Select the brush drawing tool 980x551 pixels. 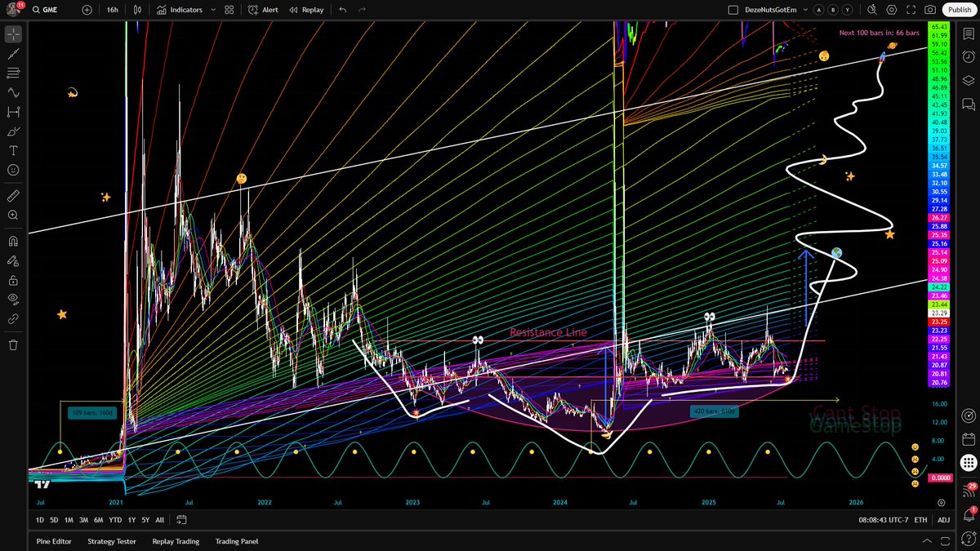[13, 131]
